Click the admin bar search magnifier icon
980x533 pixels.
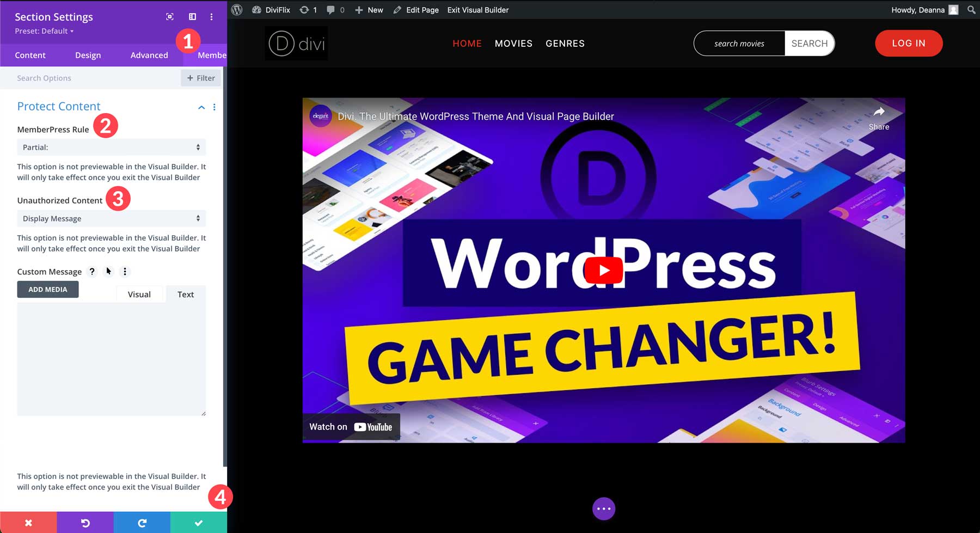[x=971, y=10]
